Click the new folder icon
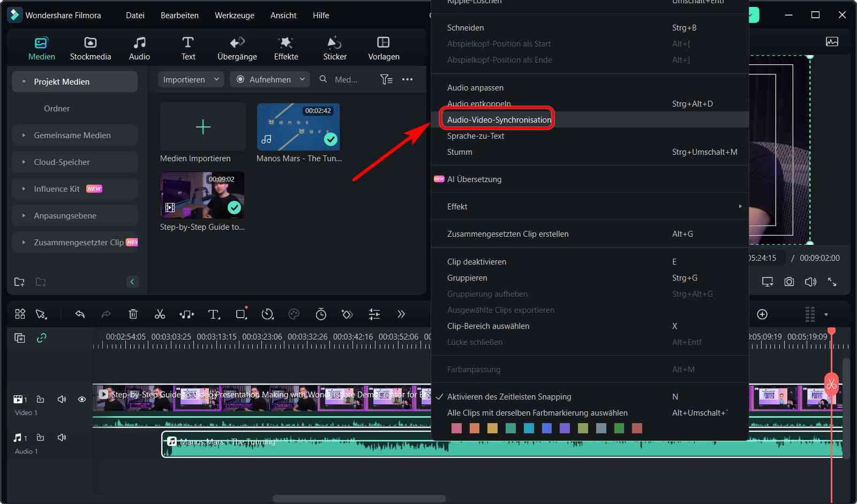 (x=19, y=282)
